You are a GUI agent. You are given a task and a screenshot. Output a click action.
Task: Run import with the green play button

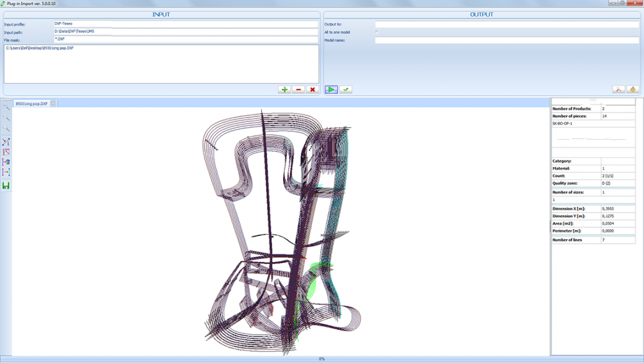click(x=331, y=90)
